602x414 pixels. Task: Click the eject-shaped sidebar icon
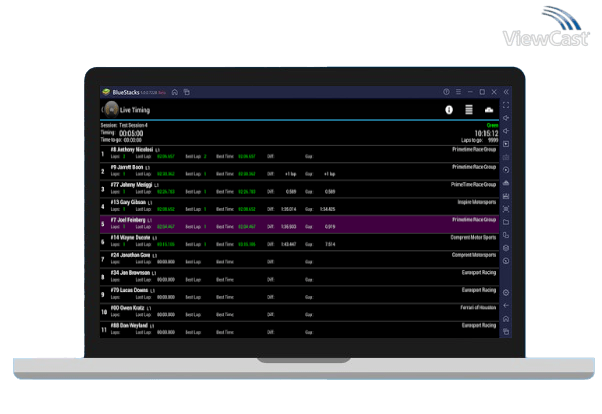tap(506, 183)
